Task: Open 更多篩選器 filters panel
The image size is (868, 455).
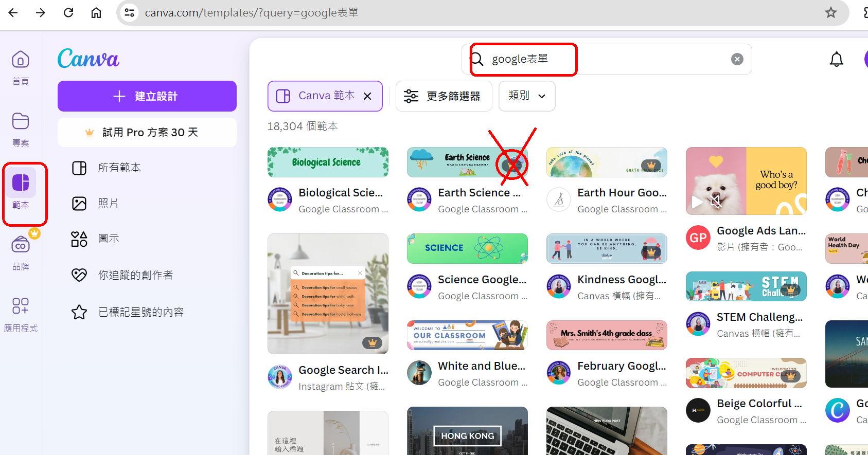Action: pyautogui.click(x=444, y=96)
